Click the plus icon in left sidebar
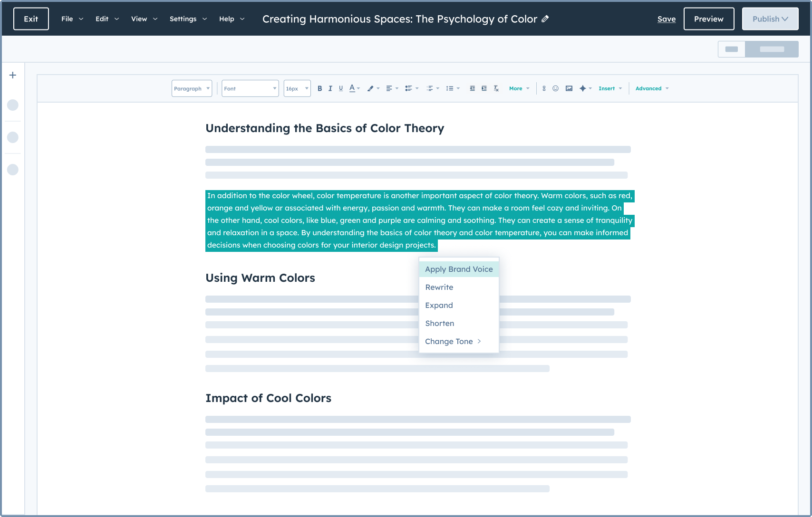Viewport: 812px width, 517px height. [x=13, y=75]
